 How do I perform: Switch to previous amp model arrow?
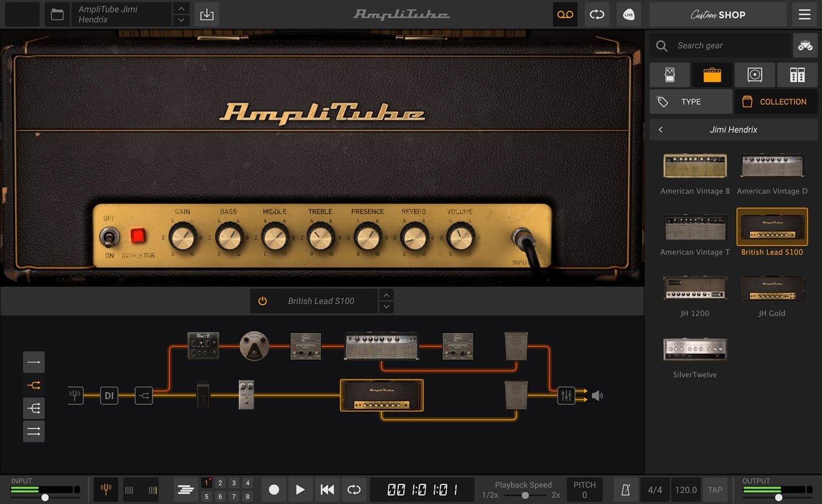click(x=386, y=295)
